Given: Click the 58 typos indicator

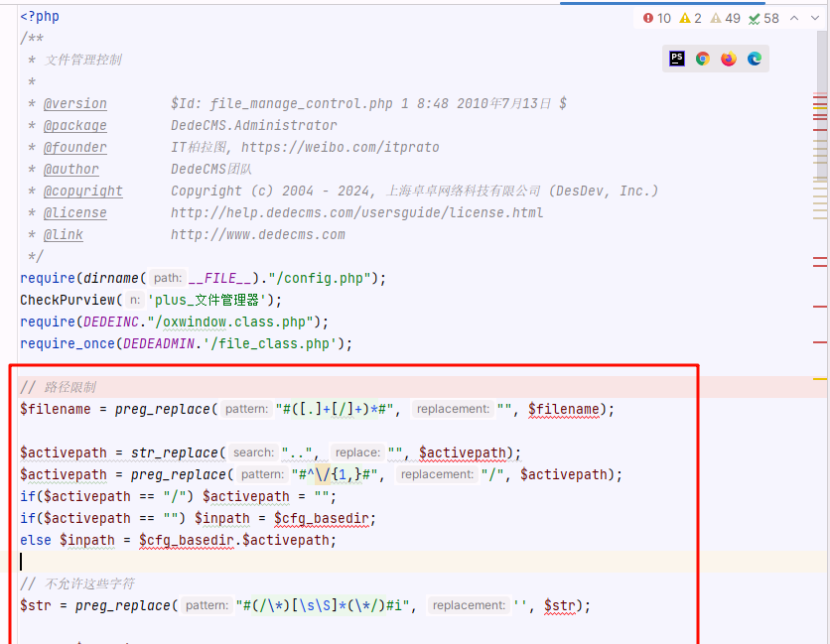Looking at the screenshot, I should 763,19.
